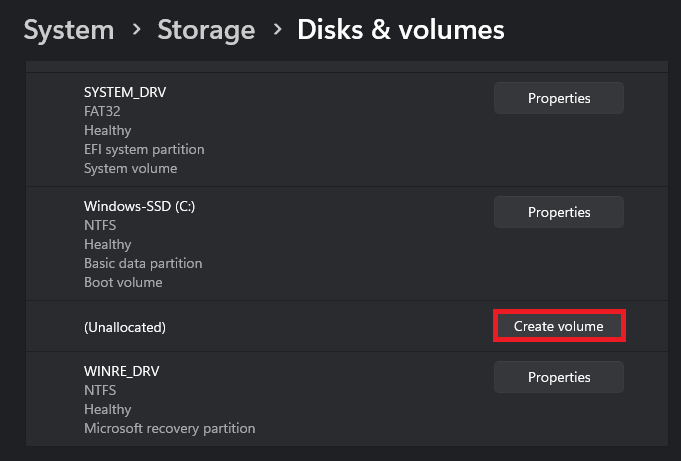Viewport: 681px width, 461px height.
Task: Click the chevron between System and Storage
Action: (x=135, y=31)
